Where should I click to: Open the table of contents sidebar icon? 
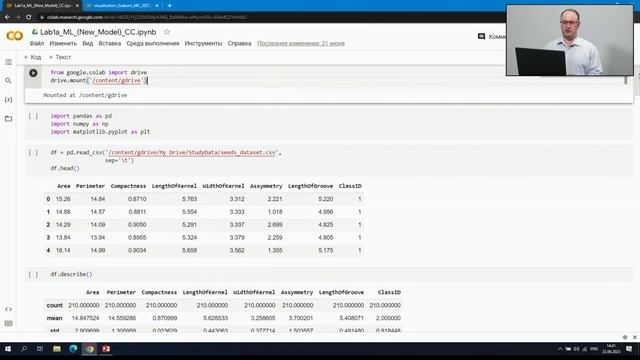pyautogui.click(x=8, y=62)
